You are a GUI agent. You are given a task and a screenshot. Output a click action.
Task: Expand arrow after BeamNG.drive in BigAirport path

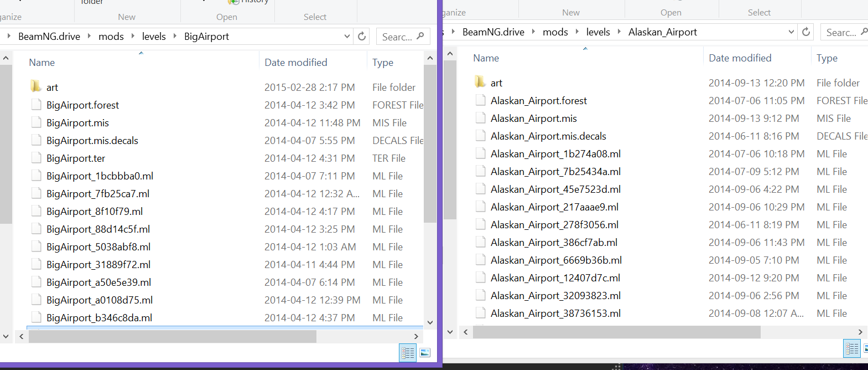(x=89, y=36)
